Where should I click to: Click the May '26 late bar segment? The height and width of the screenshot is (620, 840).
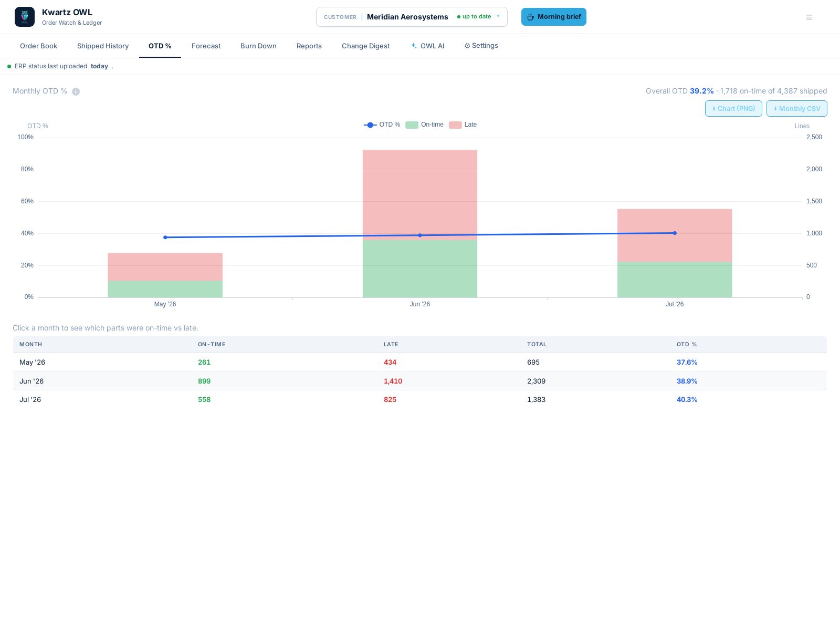[165, 267]
